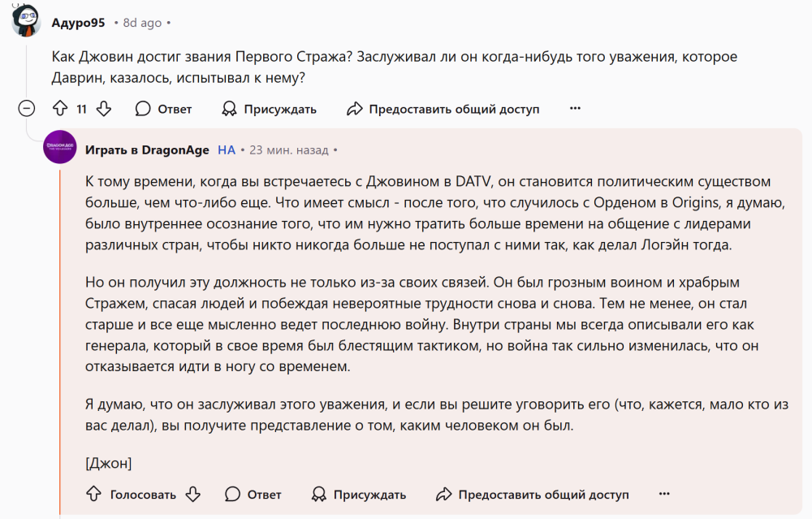The height and width of the screenshot is (519, 812).
Task: Downvote the DragonAge reply
Action: pos(192,494)
